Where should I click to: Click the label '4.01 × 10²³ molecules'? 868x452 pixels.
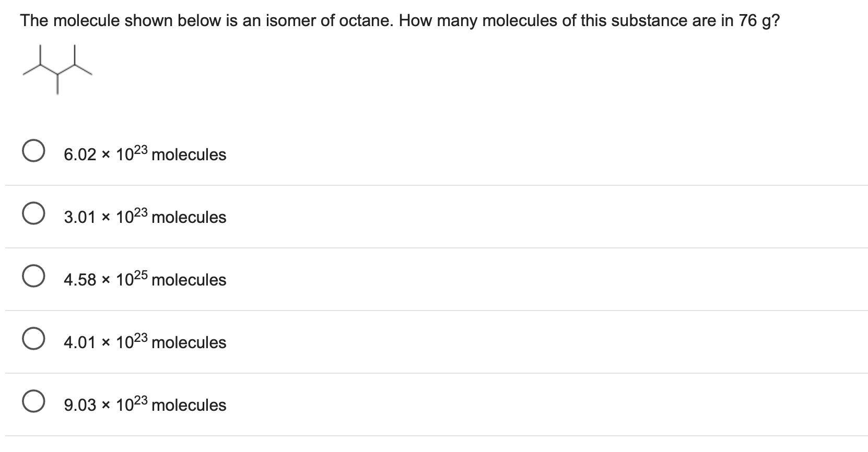(x=145, y=341)
